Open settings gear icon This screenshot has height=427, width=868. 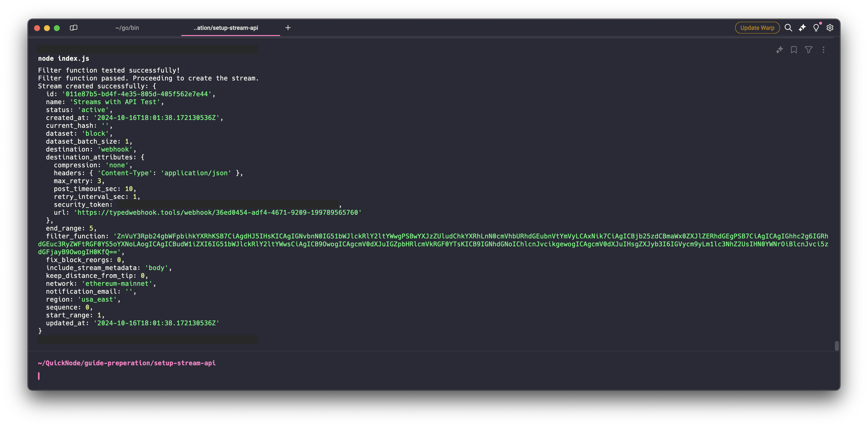pyautogui.click(x=829, y=28)
